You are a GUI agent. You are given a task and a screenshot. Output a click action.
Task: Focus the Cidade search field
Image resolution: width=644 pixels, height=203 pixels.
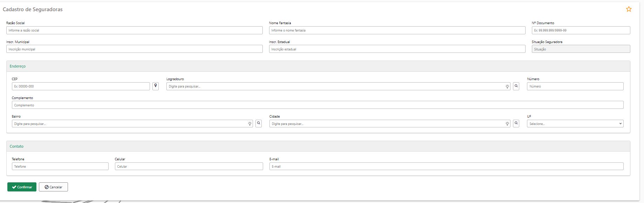coord(390,124)
